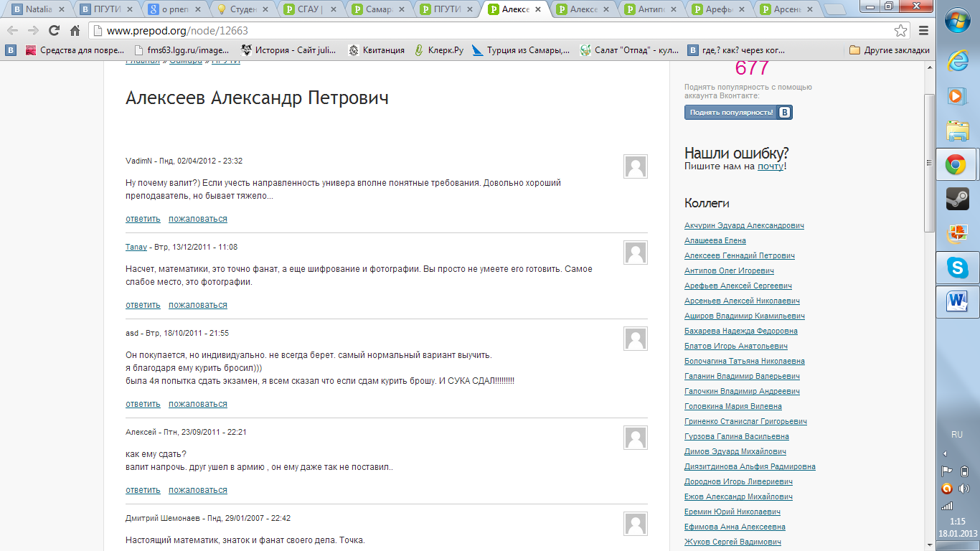
Task: Open a new tab button
Action: pyautogui.click(x=835, y=9)
